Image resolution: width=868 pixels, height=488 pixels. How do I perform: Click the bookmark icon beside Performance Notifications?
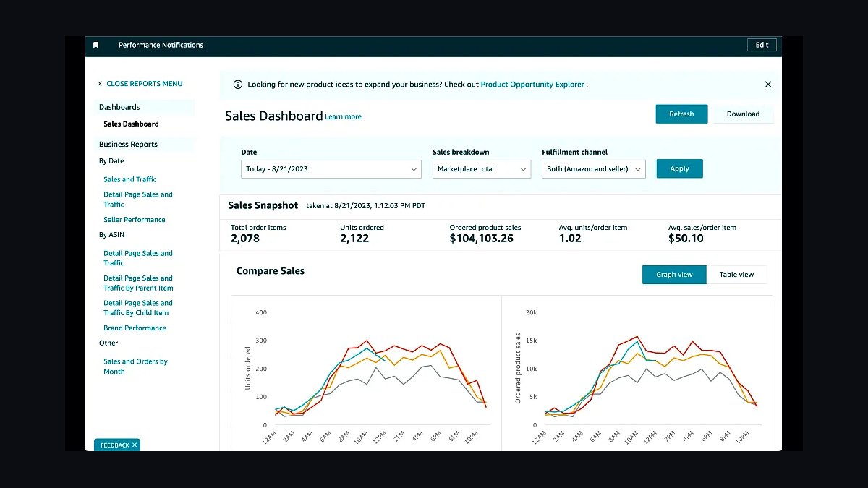95,45
